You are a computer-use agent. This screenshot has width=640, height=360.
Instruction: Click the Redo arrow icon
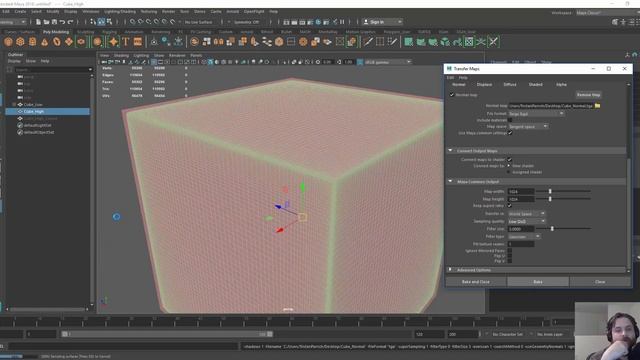pyautogui.click(x=70, y=22)
